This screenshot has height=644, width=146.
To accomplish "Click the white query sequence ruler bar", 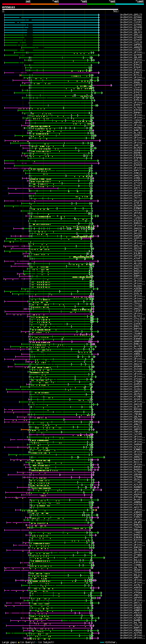I will tap(60, 10).
